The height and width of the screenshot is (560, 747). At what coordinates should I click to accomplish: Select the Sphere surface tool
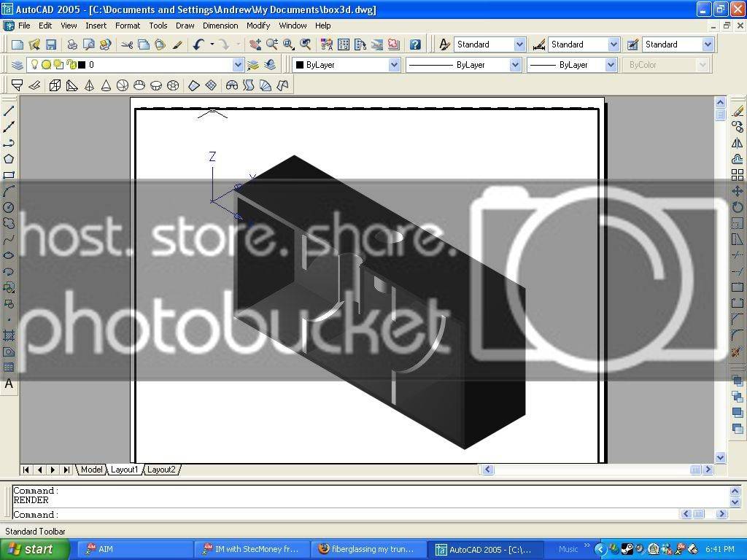click(123, 86)
